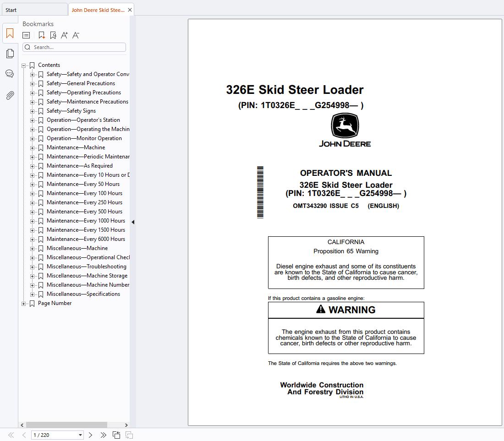Viewport: 504px width, 441px height.
Task: Open the Comments panel icon
Action: coord(10,74)
